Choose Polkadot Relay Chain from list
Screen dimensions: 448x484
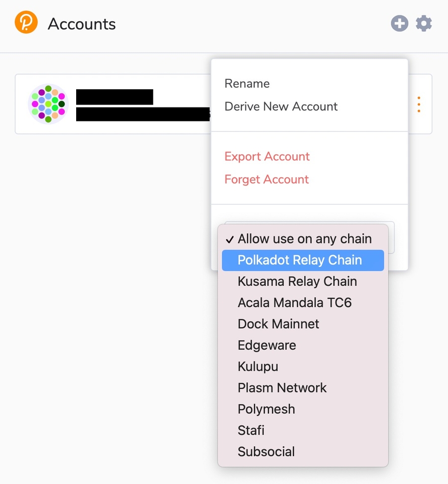[300, 260]
